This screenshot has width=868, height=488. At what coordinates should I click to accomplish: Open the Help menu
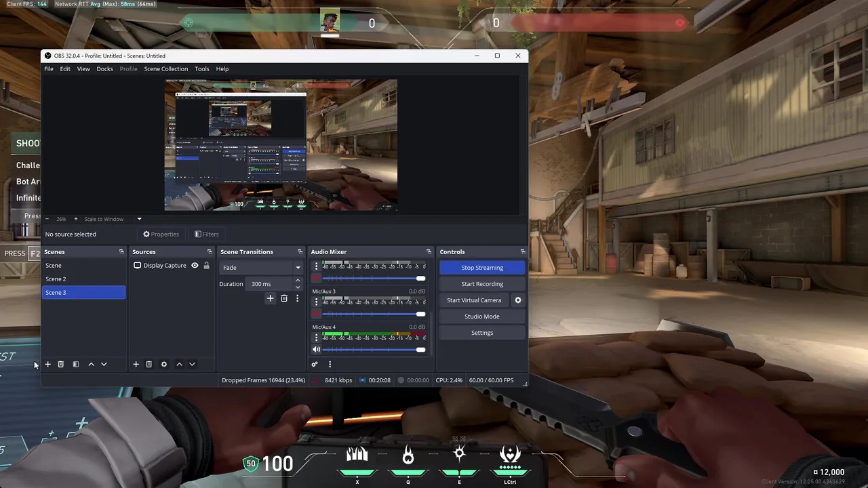(222, 68)
